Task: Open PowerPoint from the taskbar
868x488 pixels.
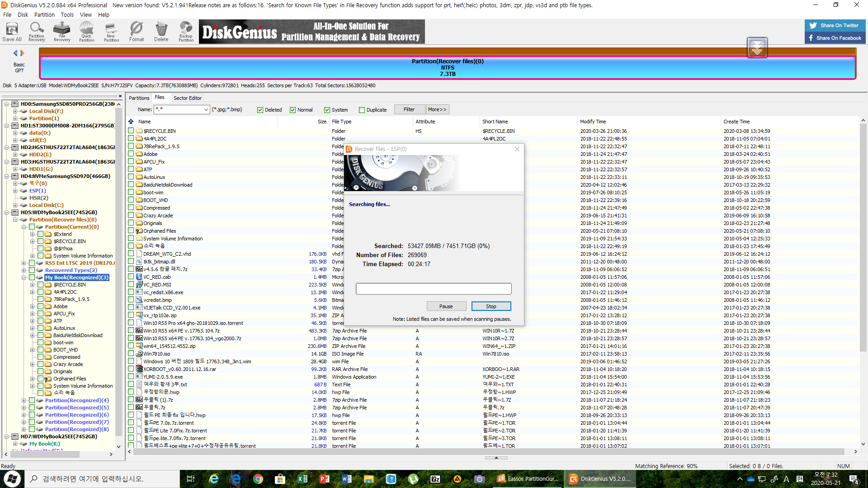Action: [324, 479]
